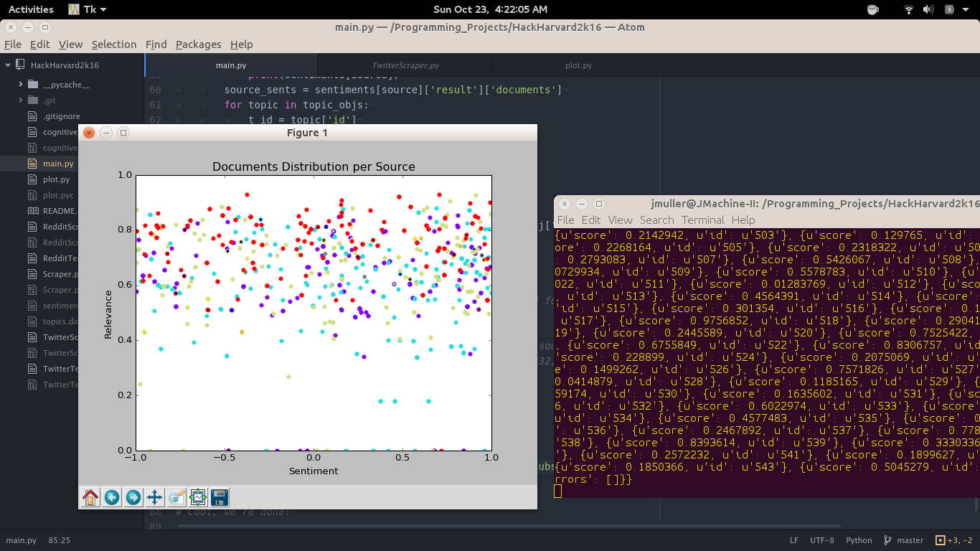Screen dimensions: 980x551
Task: Go forward to next plot view
Action: coord(133,497)
